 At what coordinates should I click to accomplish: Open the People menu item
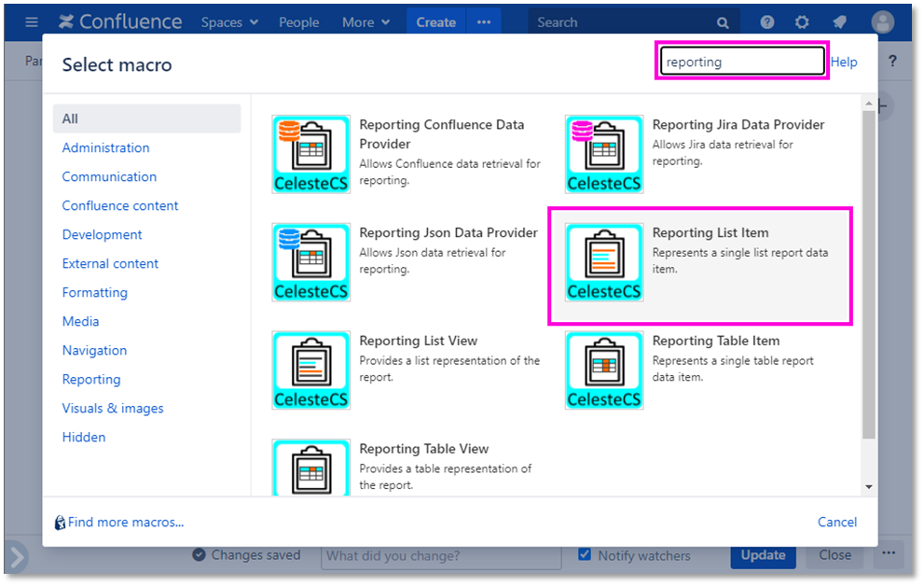click(298, 22)
